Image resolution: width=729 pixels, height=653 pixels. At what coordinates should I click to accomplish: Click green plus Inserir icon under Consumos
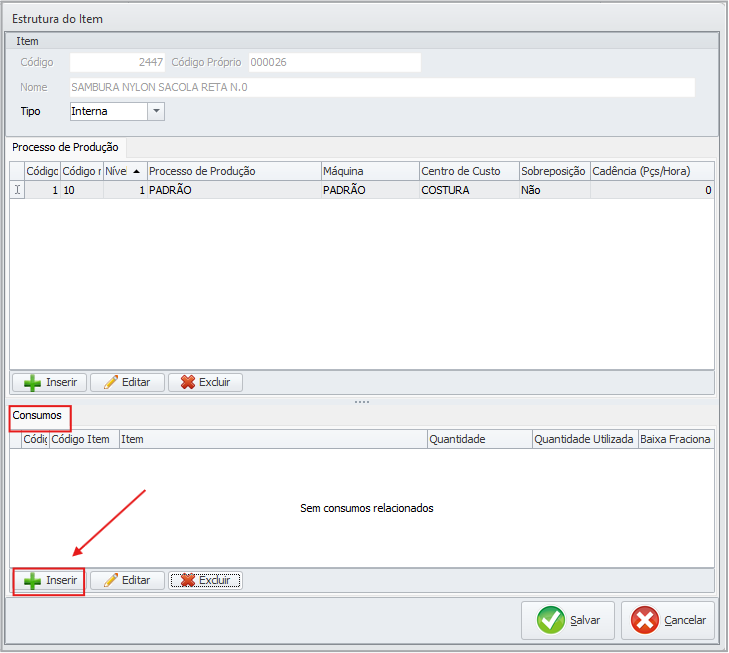click(x=33, y=580)
